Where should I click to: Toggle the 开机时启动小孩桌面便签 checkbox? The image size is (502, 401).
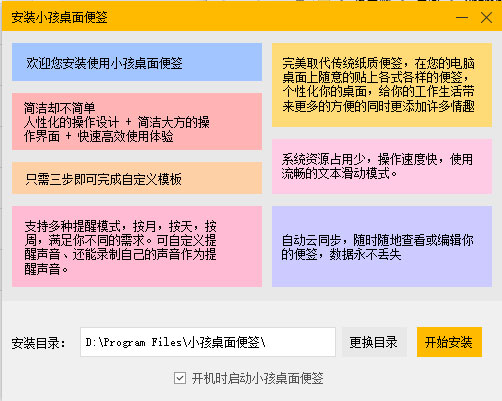pos(180,378)
